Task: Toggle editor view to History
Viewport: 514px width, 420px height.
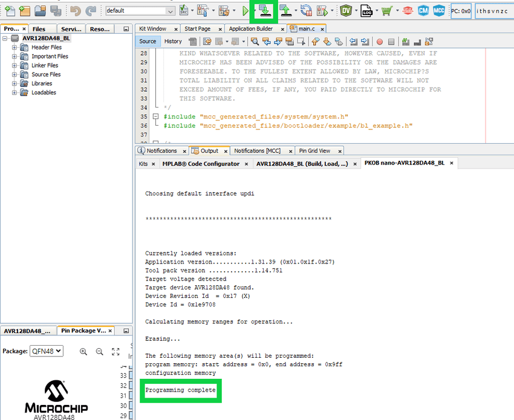Action: click(x=173, y=41)
